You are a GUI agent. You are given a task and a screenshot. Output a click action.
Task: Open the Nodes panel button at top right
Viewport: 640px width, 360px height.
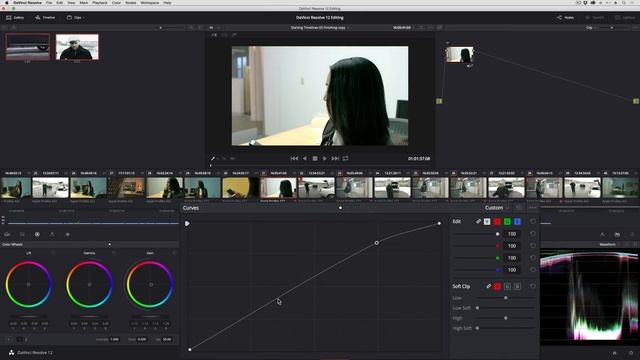click(566, 18)
